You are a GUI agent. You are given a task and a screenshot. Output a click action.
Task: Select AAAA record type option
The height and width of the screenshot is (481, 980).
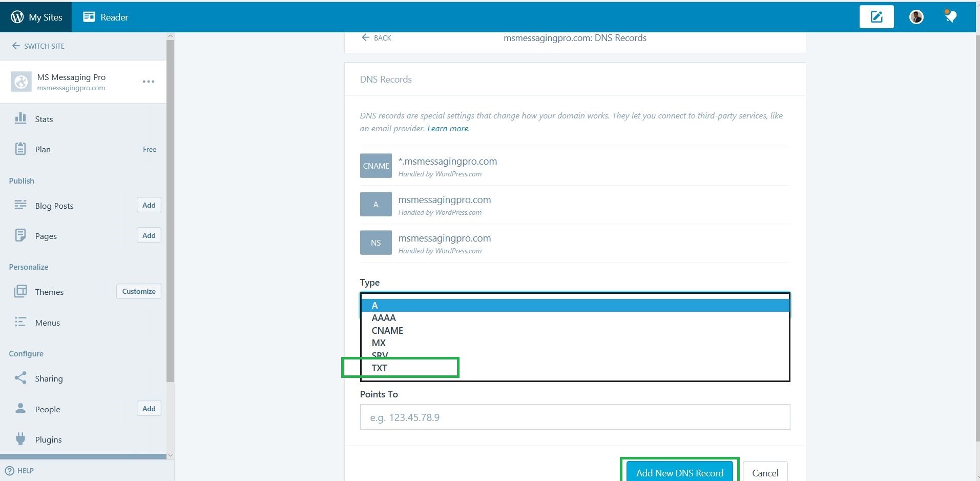tap(384, 318)
